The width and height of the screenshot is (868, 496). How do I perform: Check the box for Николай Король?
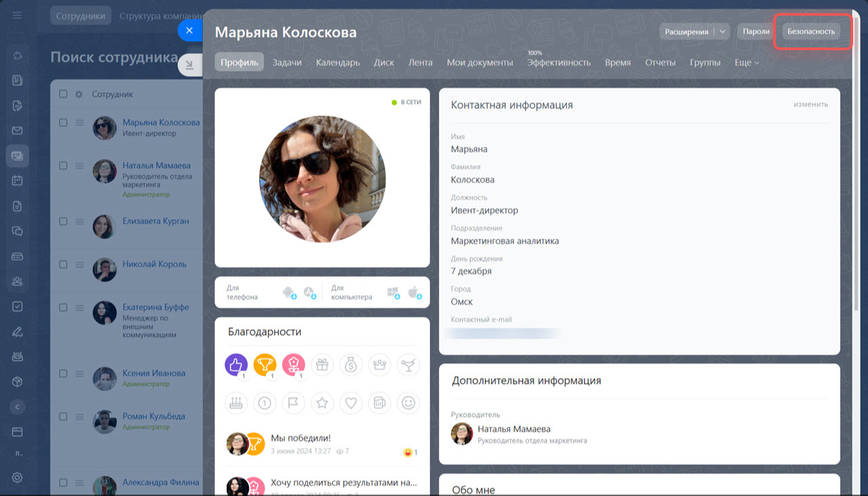(63, 265)
